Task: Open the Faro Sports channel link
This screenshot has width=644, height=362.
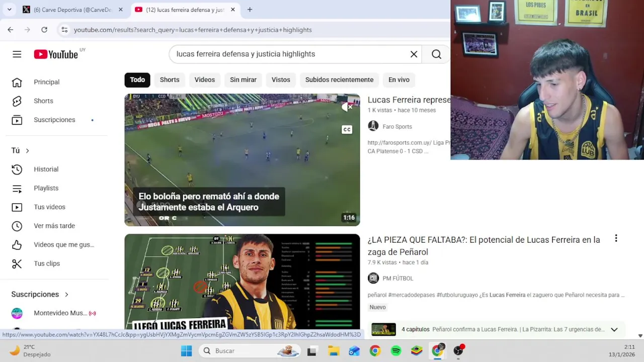Action: tap(397, 127)
